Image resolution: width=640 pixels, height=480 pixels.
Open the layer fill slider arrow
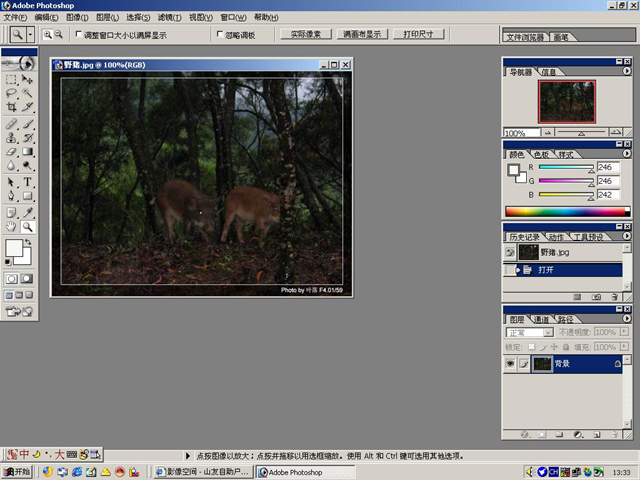click(624, 347)
